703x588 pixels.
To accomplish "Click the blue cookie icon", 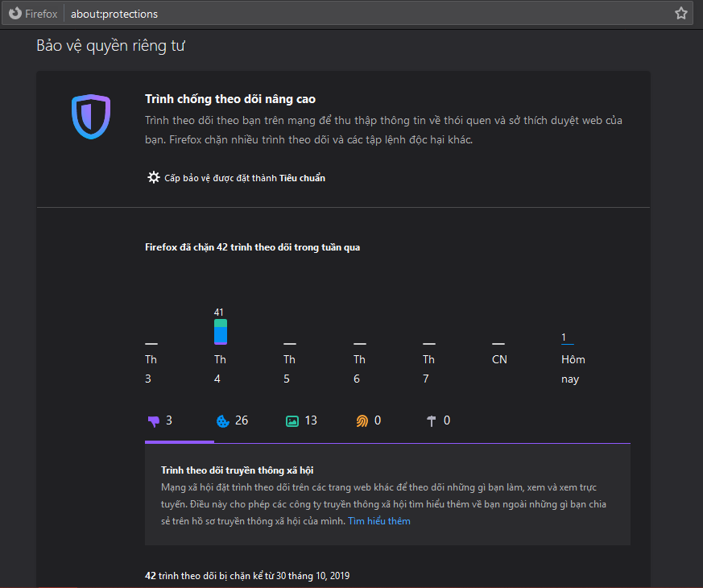I will [223, 421].
